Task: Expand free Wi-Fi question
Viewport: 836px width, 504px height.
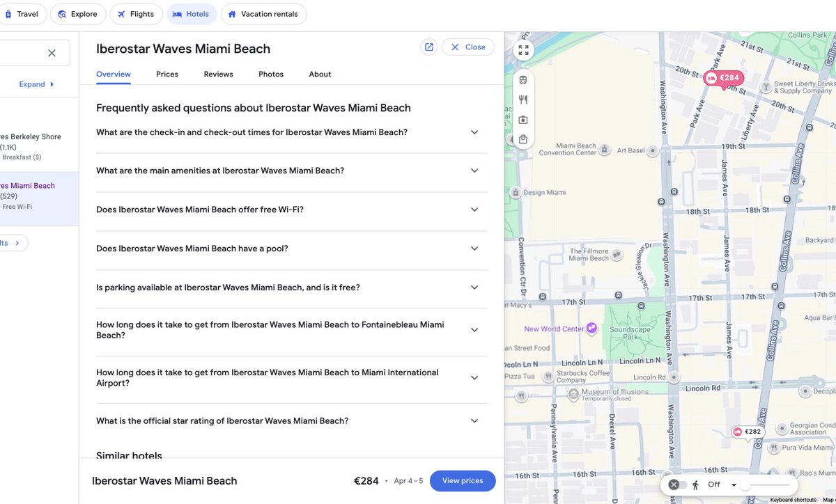Action: coord(291,210)
